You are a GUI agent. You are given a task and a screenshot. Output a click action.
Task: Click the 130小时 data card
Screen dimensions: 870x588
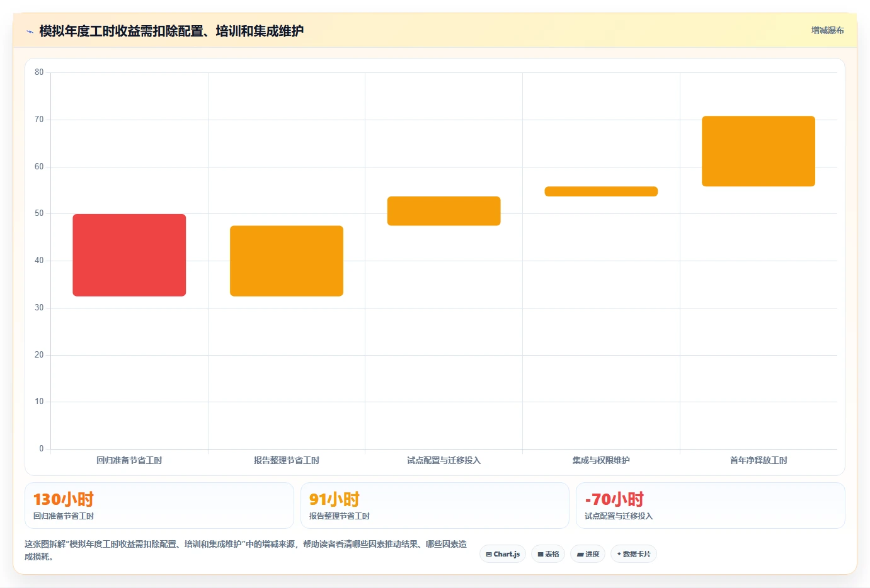[159, 506]
